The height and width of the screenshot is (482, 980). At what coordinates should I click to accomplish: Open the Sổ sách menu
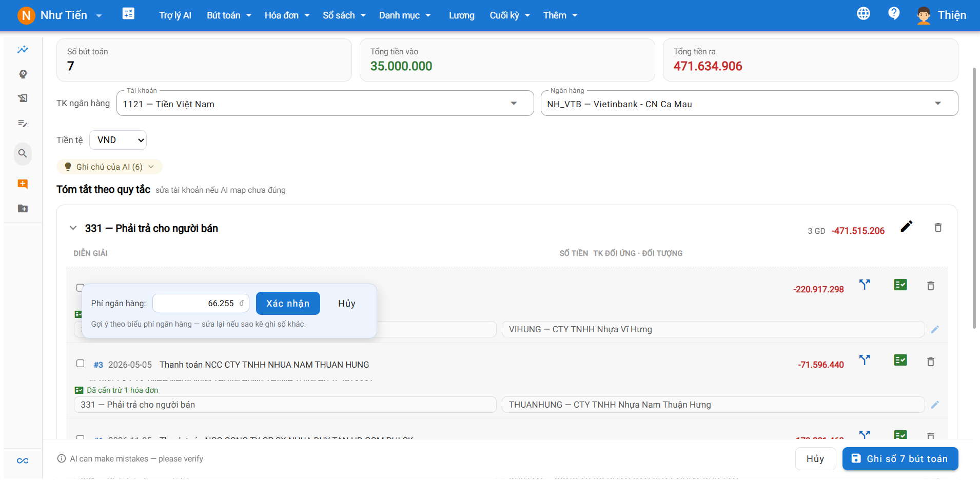click(x=344, y=15)
